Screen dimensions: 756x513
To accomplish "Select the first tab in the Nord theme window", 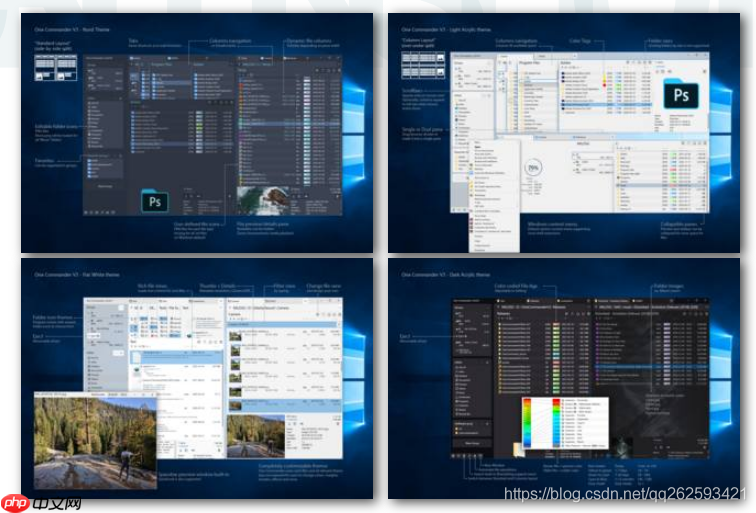I will click(x=134, y=59).
